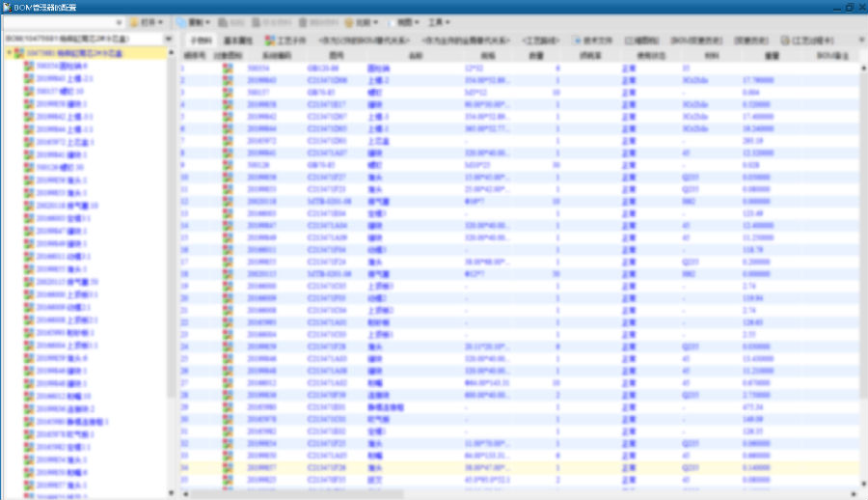The width and height of the screenshot is (868, 500).
Task: Open the [BOM变更历史] tab
Action: tap(696, 41)
